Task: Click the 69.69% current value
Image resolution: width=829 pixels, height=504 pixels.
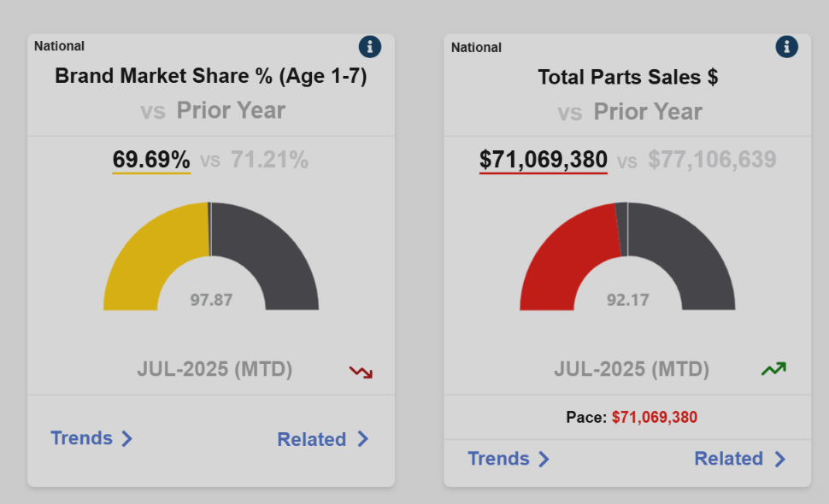Action: point(151,160)
